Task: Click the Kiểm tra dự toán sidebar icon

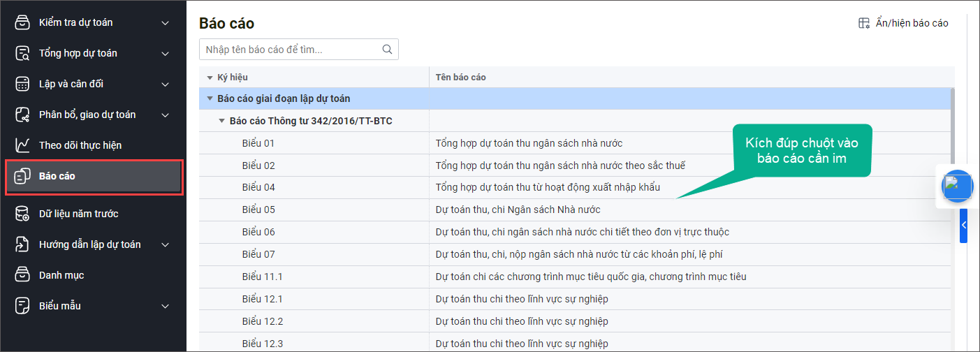Action: coord(23,22)
